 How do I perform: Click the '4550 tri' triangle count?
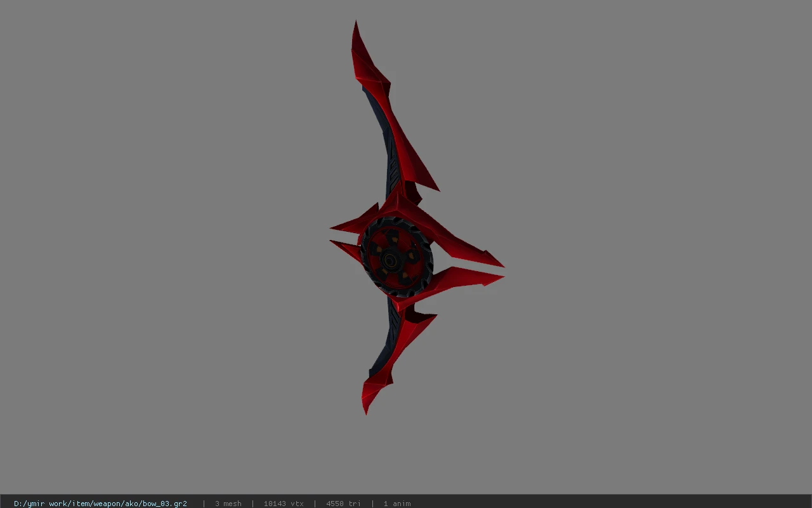tap(343, 504)
